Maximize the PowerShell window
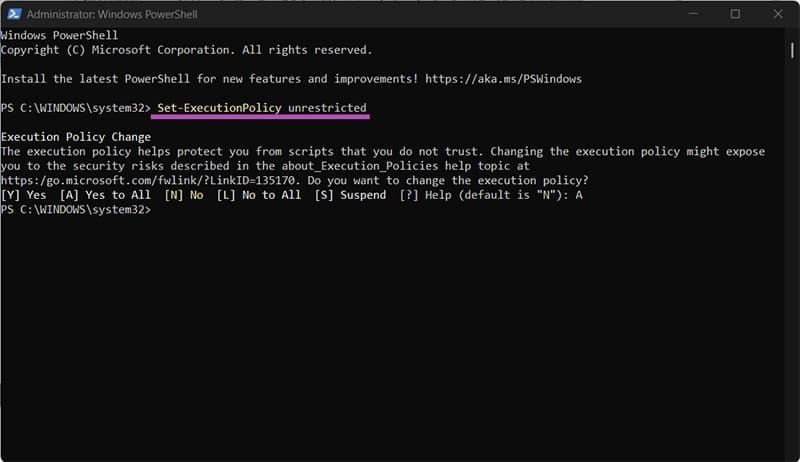This screenshot has height=462, width=800. 735,14
